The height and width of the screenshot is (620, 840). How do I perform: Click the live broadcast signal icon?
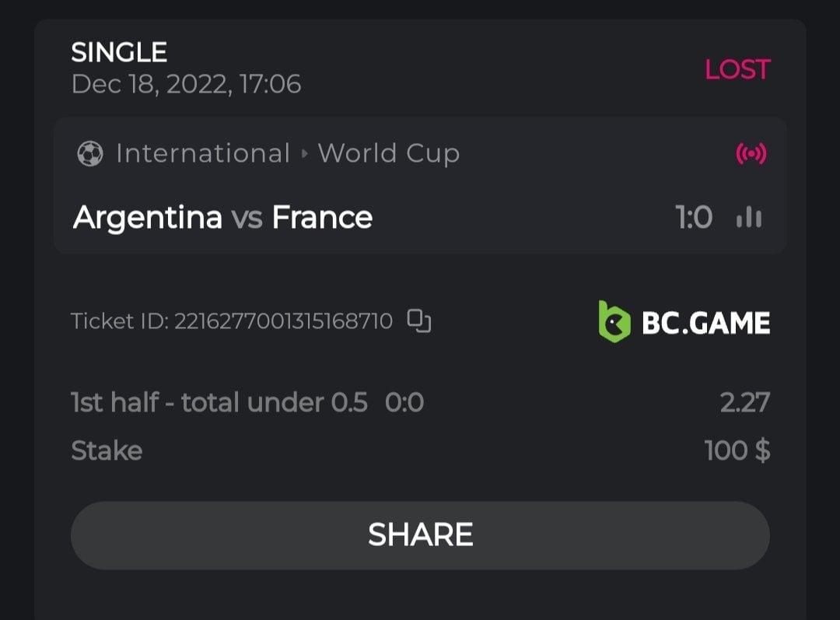click(x=751, y=154)
